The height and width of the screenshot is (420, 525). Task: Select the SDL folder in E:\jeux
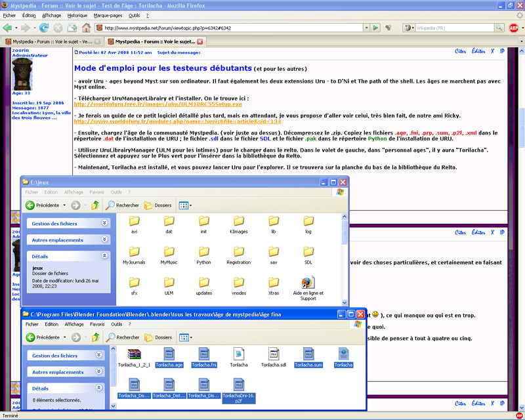click(308, 255)
